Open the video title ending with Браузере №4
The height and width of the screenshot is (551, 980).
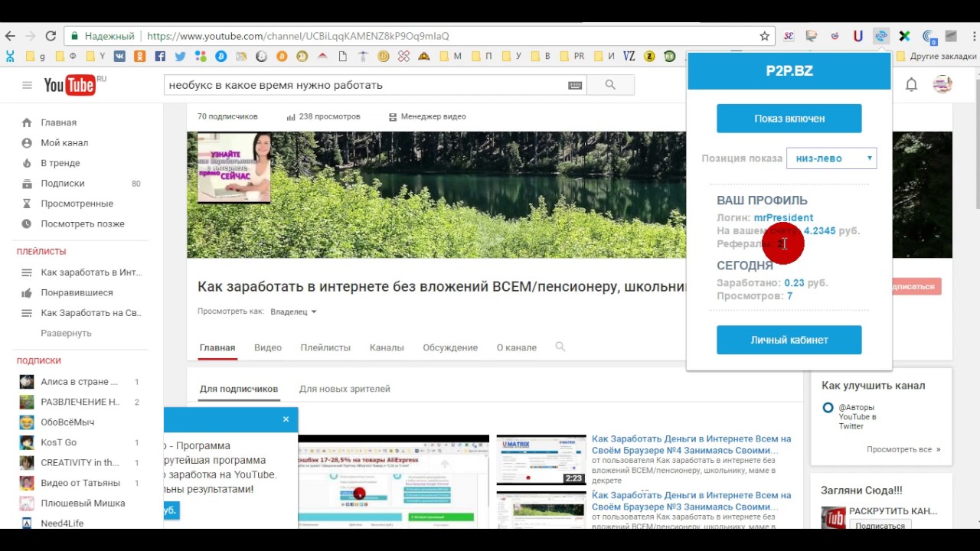click(691, 445)
